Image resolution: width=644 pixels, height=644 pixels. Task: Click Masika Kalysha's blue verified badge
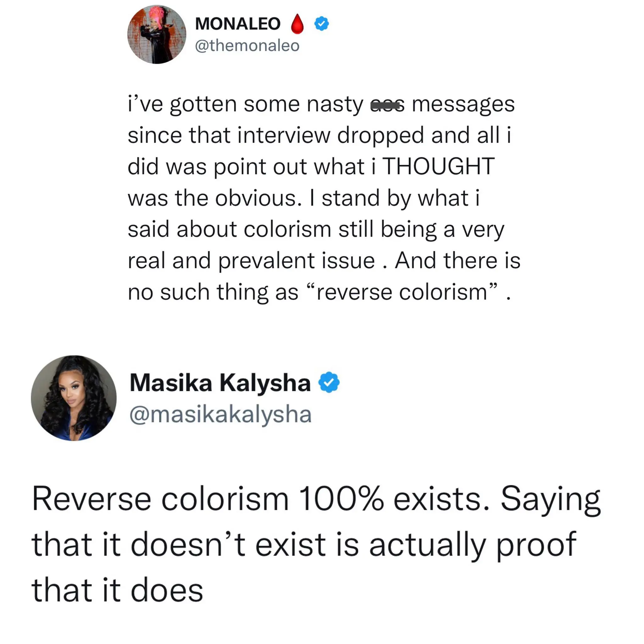tap(329, 382)
